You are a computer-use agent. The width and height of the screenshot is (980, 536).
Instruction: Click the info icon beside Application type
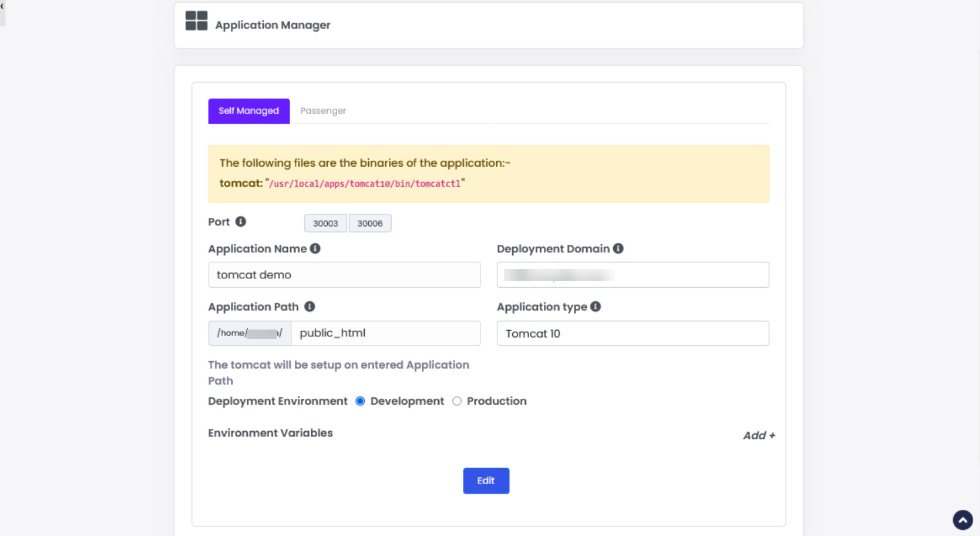click(596, 306)
